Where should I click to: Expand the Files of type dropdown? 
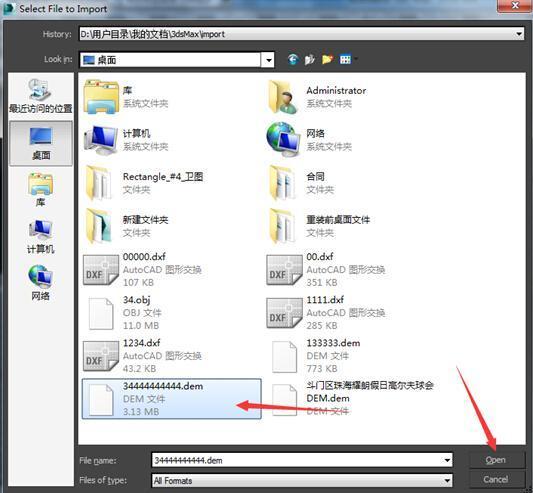tap(447, 481)
